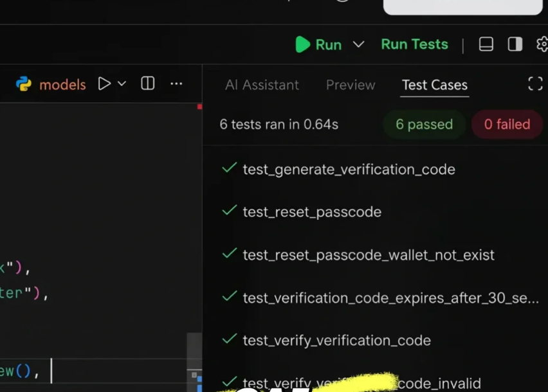Click the green Run triangle icon

click(302, 44)
